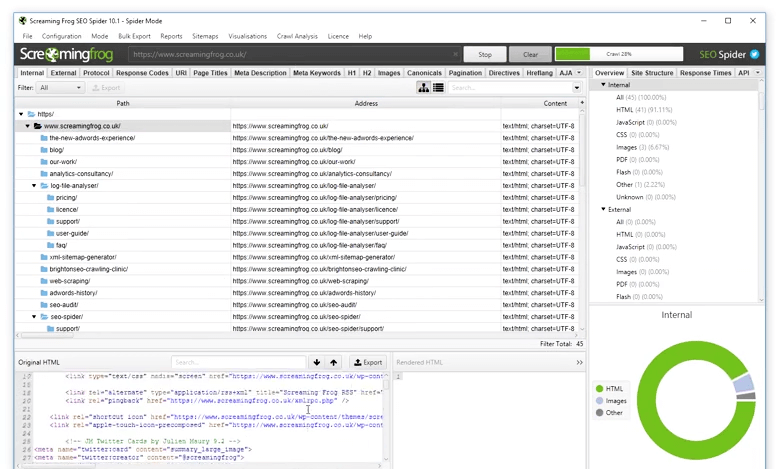Viewport: 780px width, 469px height.
Task: Switch to list view mode icon
Action: click(438, 88)
